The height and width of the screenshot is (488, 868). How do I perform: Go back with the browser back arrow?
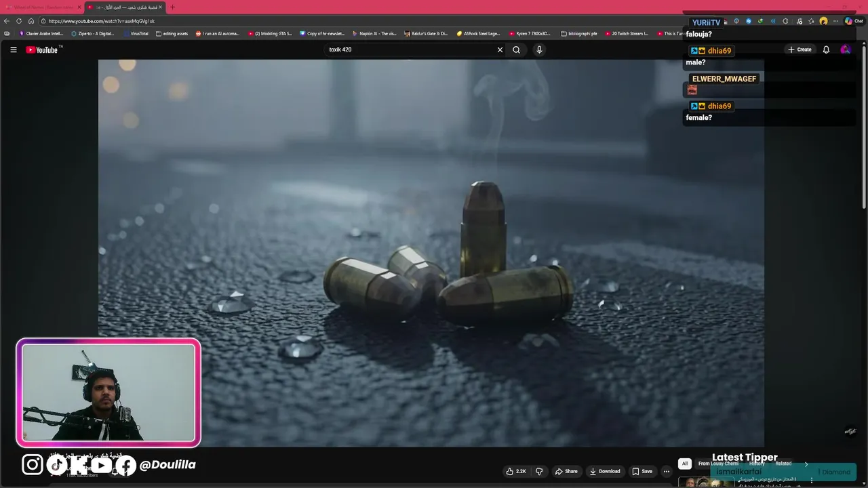coord(7,21)
